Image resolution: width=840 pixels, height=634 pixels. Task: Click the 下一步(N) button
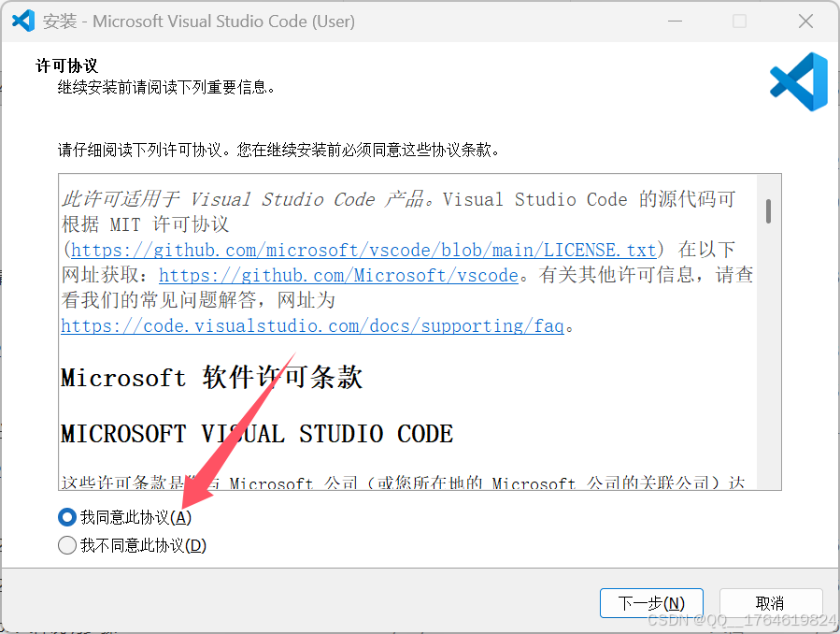coord(651,603)
